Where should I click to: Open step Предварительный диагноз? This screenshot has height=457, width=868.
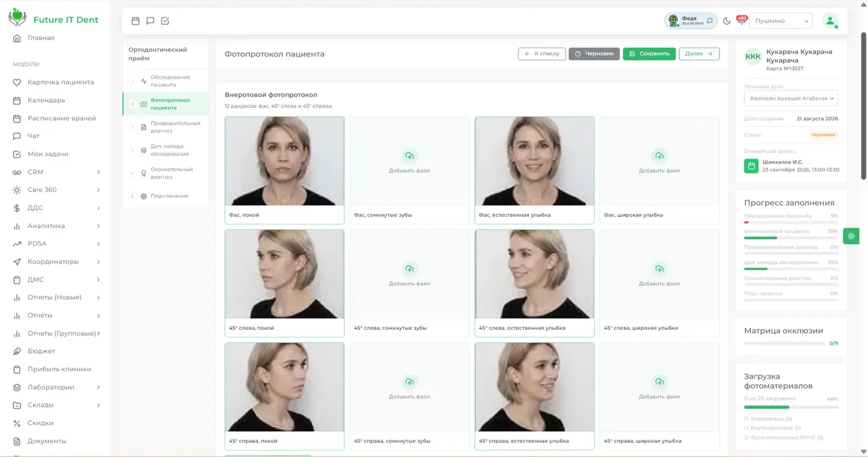[165, 127]
